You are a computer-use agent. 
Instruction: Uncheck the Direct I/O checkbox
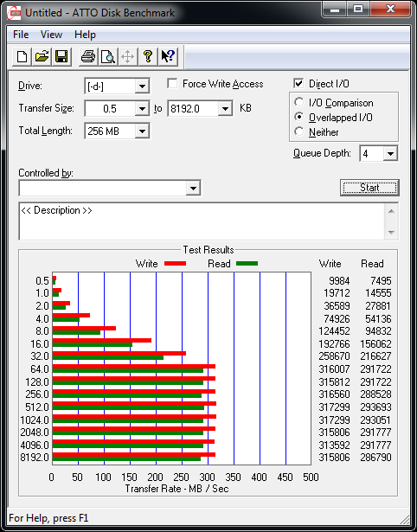pyautogui.click(x=298, y=83)
